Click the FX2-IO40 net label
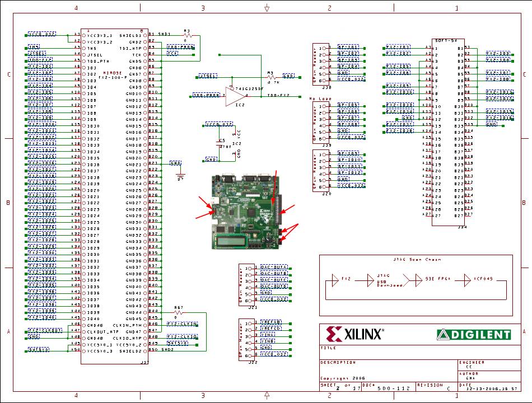This screenshot has height=403, width=532. (x=42, y=317)
